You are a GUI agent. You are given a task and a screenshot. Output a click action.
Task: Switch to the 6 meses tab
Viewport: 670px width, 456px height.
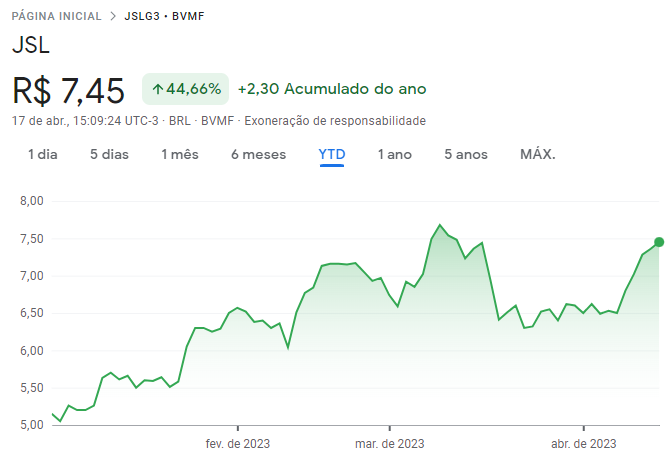tap(259, 154)
